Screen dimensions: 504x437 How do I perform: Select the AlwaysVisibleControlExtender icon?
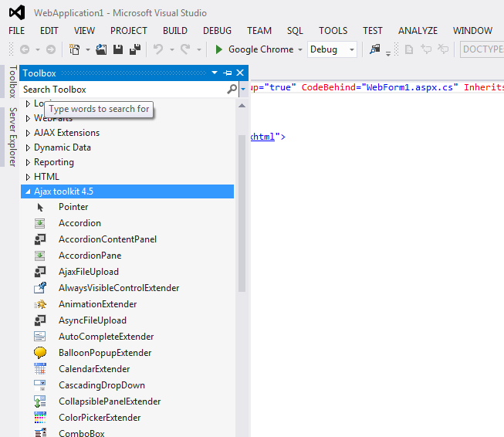pyautogui.click(x=40, y=288)
